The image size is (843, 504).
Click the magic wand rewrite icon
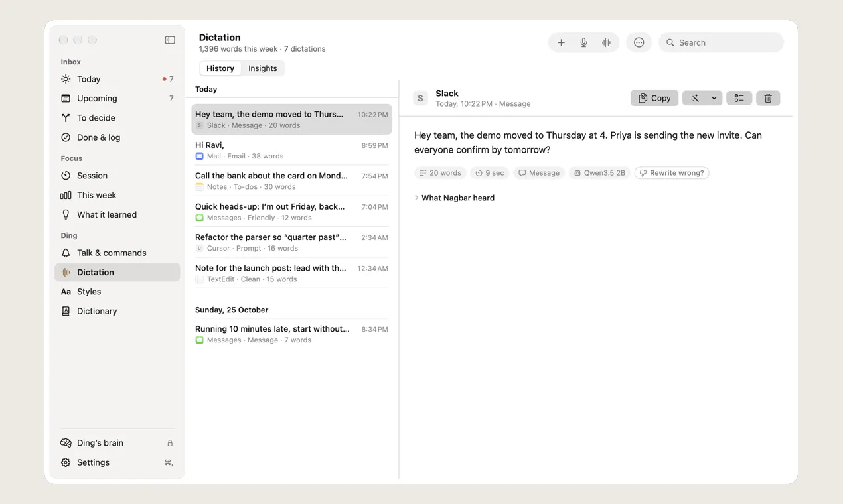click(694, 98)
